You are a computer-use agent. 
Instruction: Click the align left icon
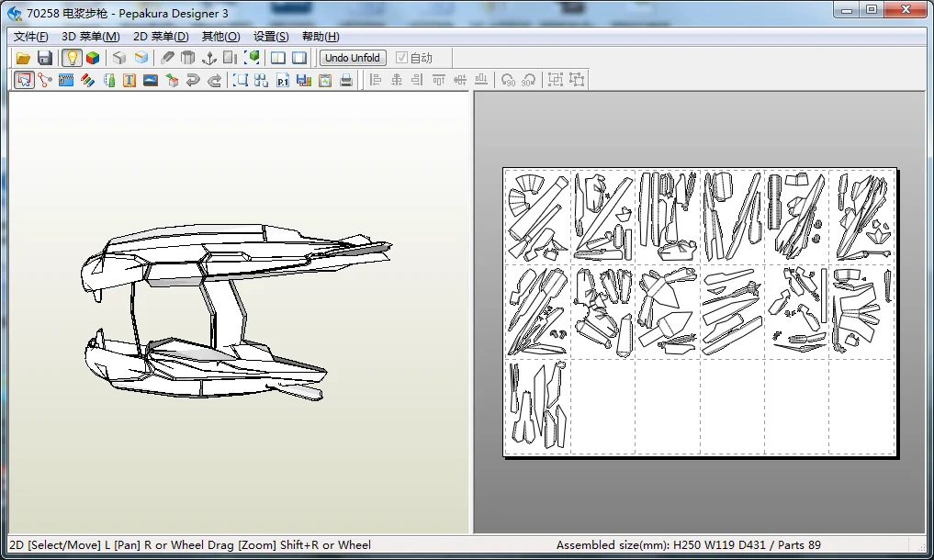coord(376,80)
